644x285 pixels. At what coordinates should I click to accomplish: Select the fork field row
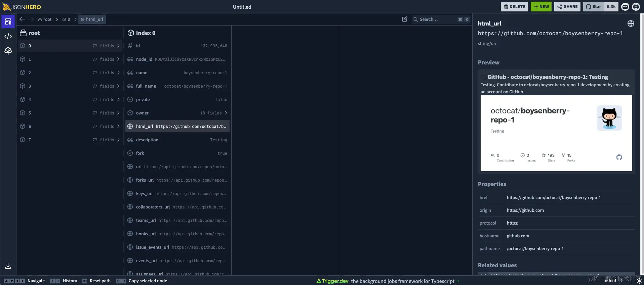(x=177, y=153)
